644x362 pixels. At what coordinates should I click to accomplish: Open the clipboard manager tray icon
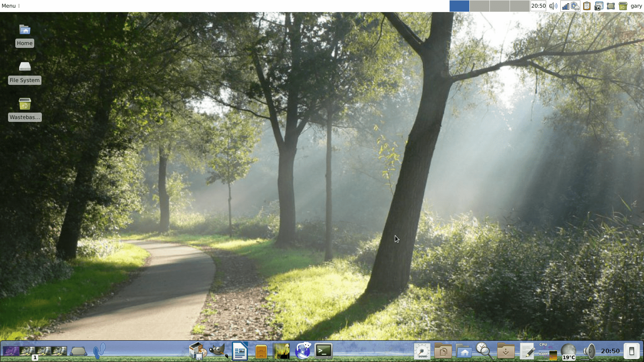587,6
